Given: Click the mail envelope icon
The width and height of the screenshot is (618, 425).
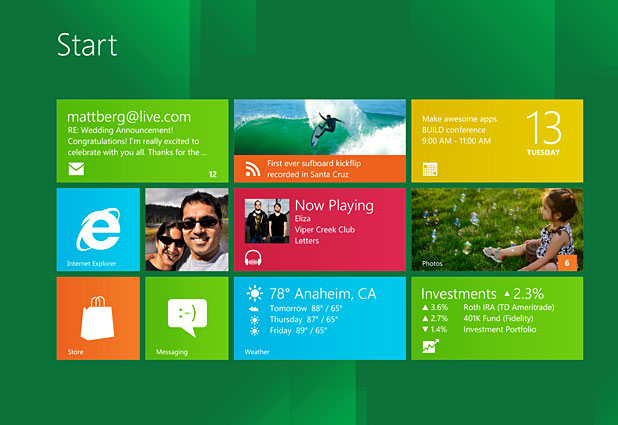Looking at the screenshot, I should 76,169.
